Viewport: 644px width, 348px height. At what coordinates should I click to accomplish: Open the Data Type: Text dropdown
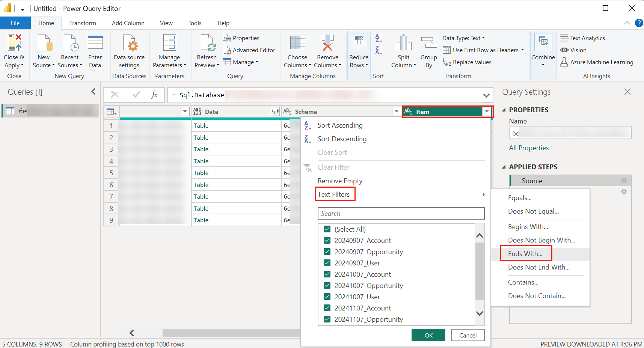click(463, 38)
